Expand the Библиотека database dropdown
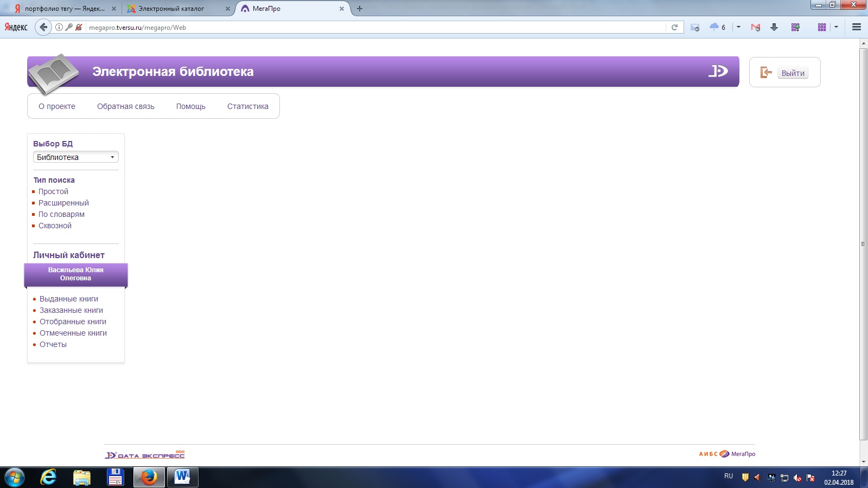The width and height of the screenshot is (868, 488). coord(76,157)
